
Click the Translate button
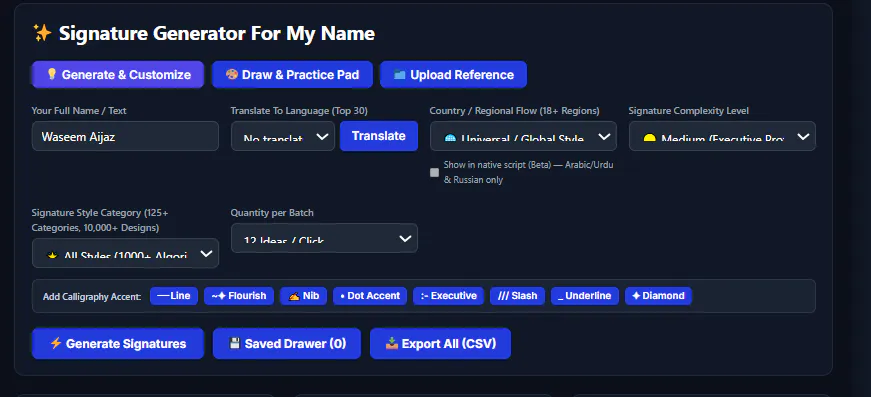tap(379, 136)
